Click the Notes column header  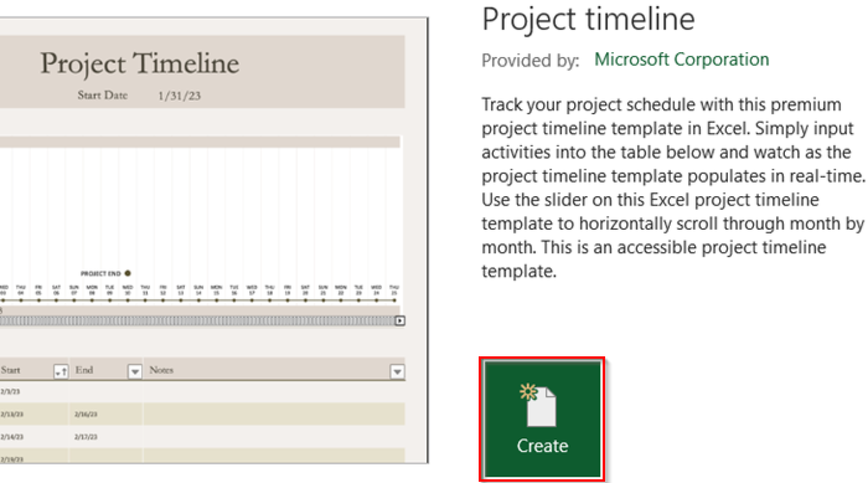coord(161,370)
